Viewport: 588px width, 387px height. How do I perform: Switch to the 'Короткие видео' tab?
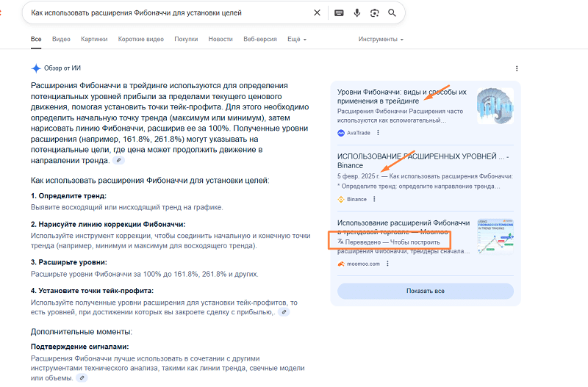point(140,39)
